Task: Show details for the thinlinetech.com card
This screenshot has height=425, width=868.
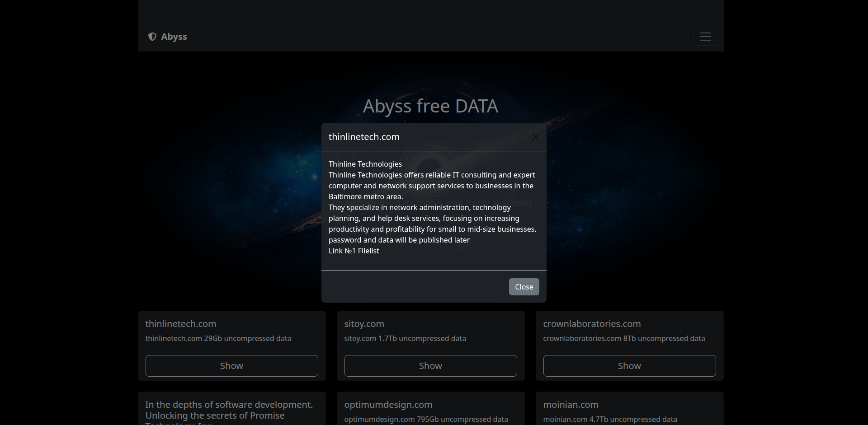Action: (x=231, y=365)
